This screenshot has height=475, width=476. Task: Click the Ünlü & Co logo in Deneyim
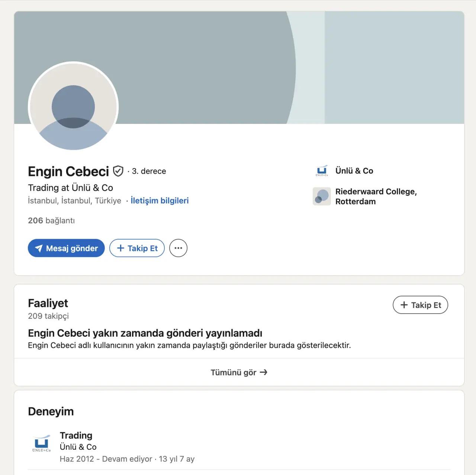tap(41, 443)
